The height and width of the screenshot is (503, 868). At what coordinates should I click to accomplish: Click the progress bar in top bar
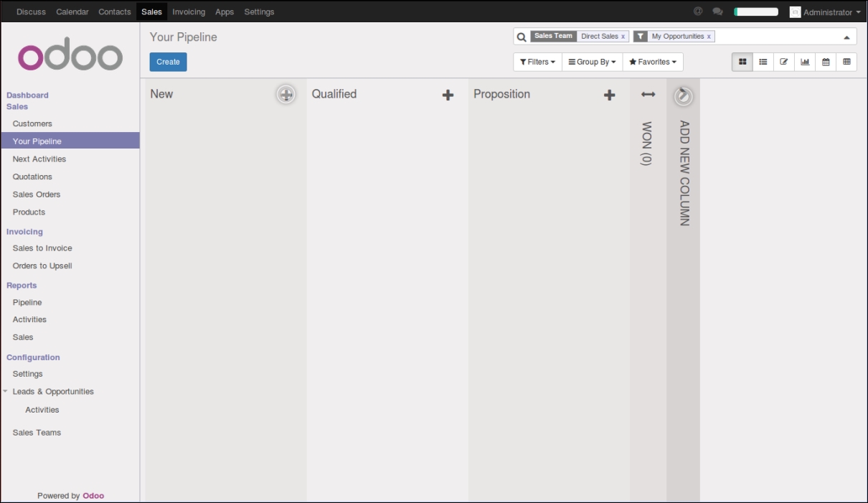756,11
